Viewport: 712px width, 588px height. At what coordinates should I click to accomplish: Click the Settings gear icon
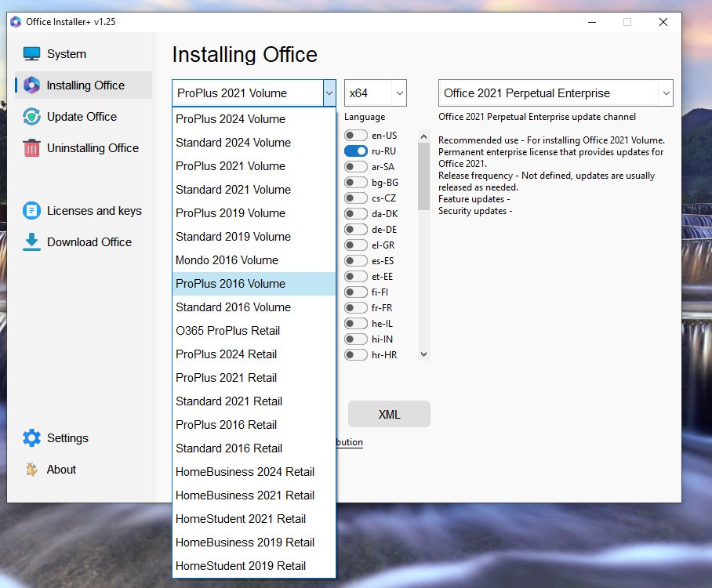click(32, 438)
